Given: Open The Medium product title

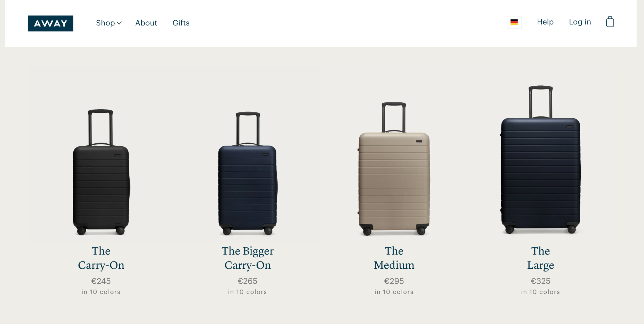Looking at the screenshot, I should tap(394, 258).
